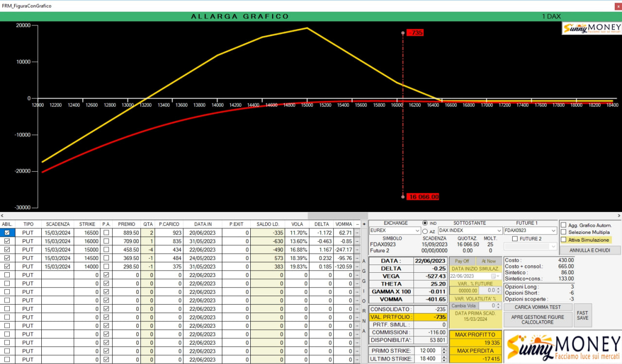Open the Data Inizio Simulaz. date picker

pos(475,276)
